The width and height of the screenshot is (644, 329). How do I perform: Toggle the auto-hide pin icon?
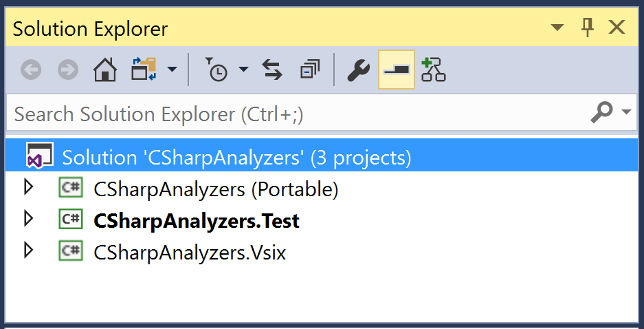588,28
